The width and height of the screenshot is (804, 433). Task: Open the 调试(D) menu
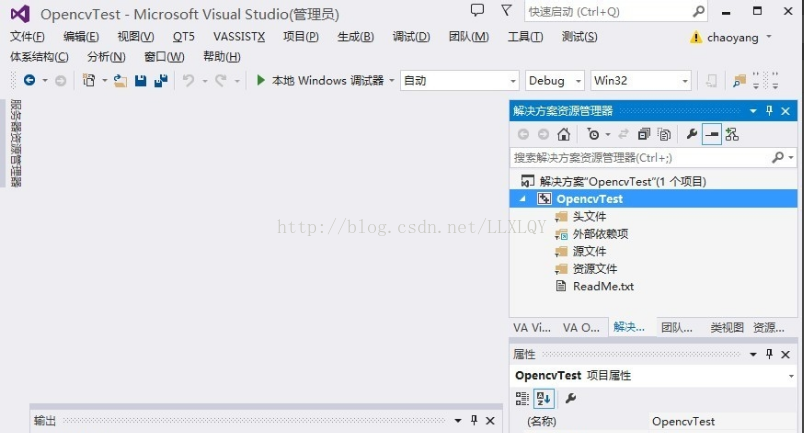click(411, 36)
